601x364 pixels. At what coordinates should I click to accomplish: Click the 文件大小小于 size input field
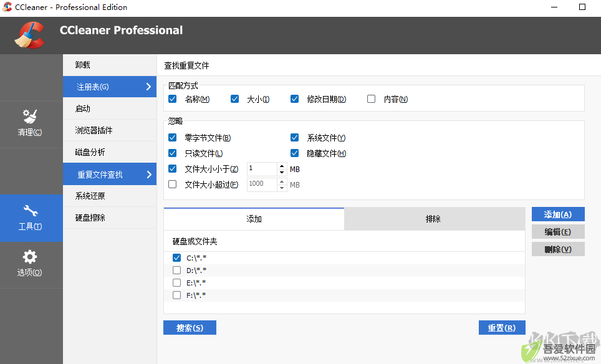point(262,169)
